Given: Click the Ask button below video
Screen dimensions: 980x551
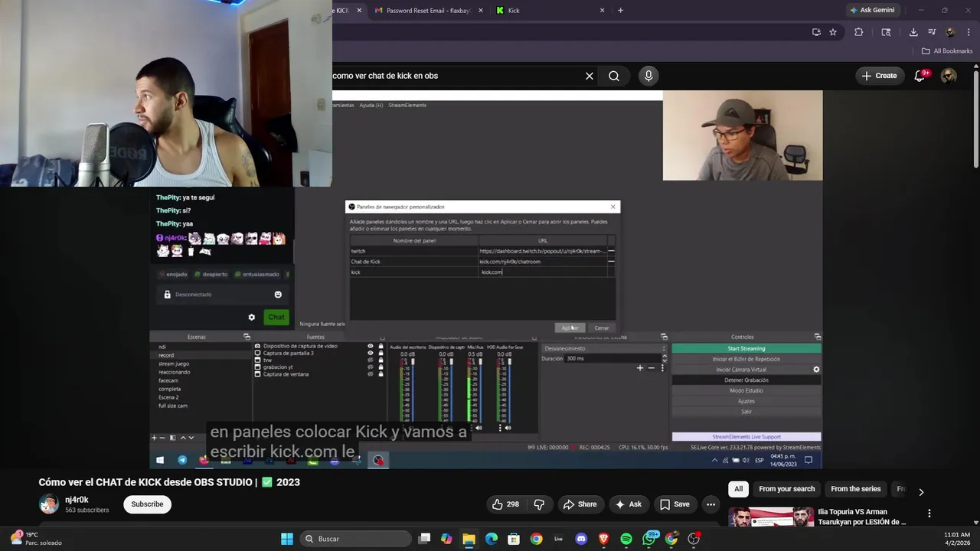Looking at the screenshot, I should [628, 504].
